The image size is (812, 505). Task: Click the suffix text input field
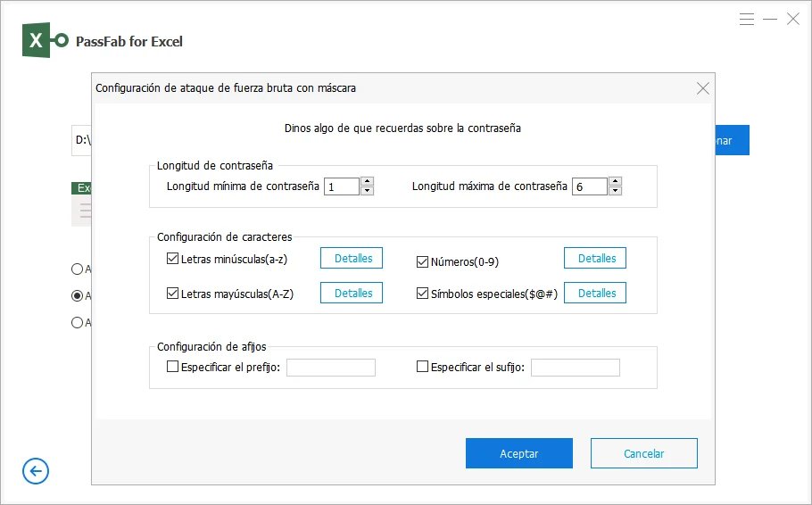576,368
